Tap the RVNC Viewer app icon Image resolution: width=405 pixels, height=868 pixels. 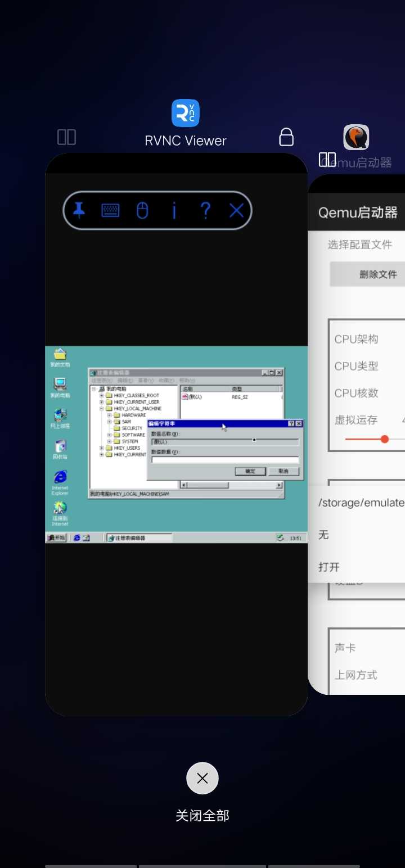point(185,113)
